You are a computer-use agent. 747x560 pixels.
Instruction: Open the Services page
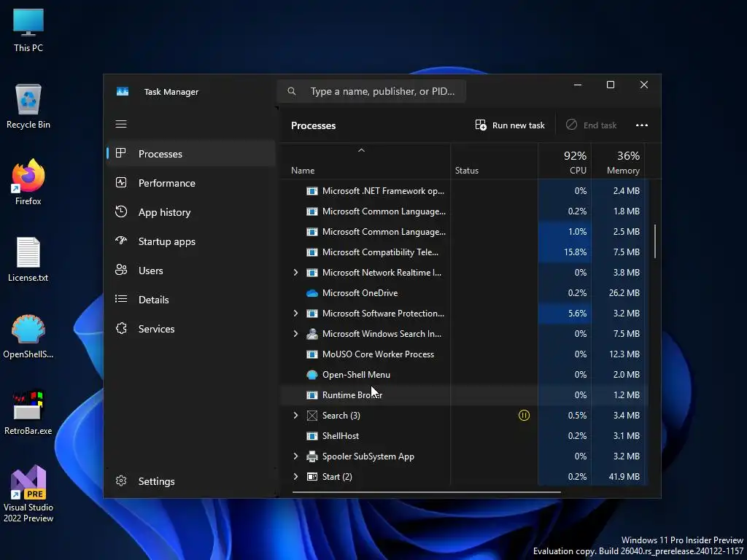[x=190, y=329]
